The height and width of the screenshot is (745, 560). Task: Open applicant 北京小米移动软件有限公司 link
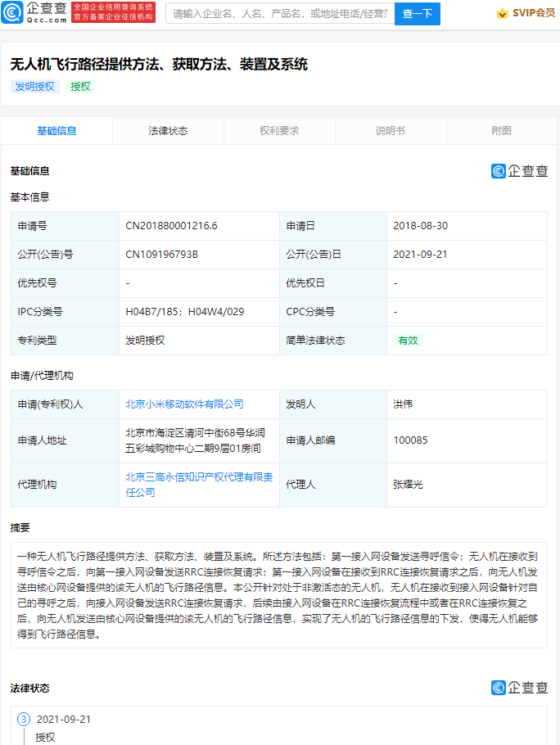[184, 404]
